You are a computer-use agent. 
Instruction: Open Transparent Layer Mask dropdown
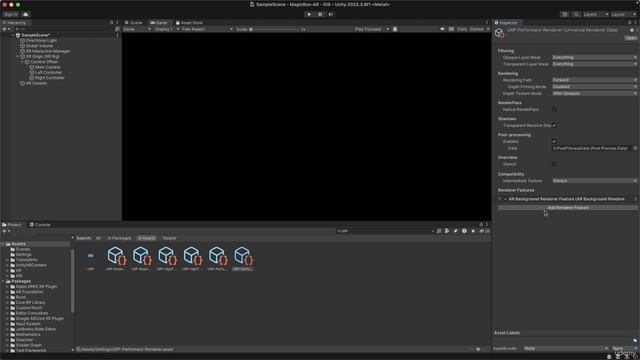(x=594, y=64)
